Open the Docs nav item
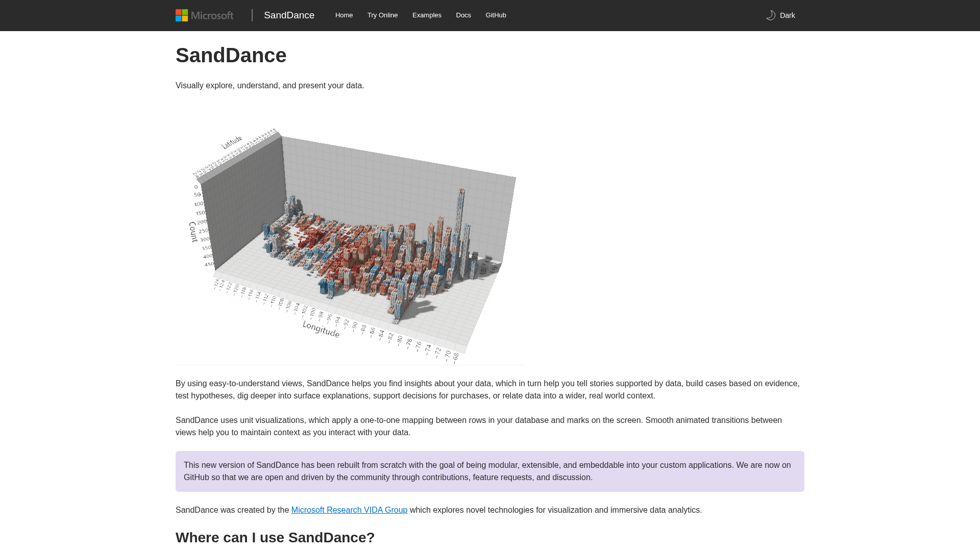The image size is (980, 551). coord(463,15)
